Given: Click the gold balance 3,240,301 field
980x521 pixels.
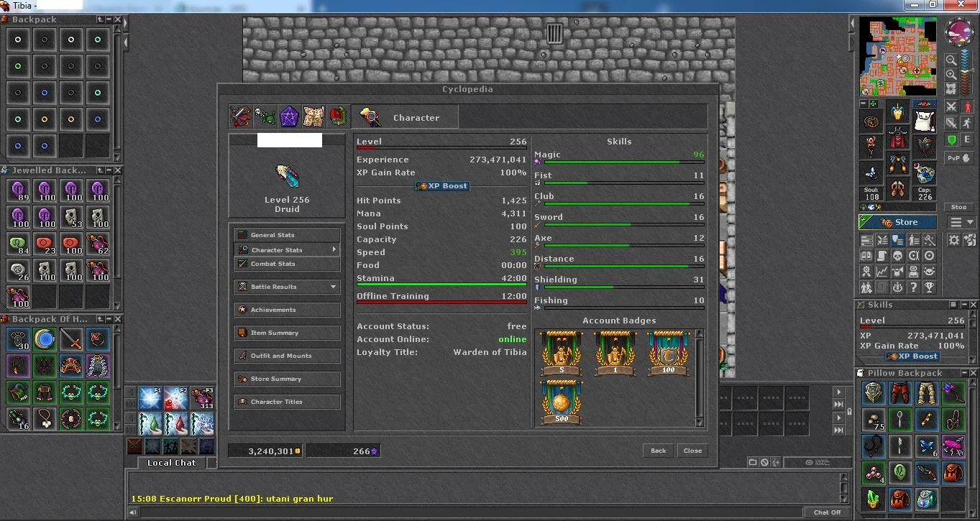Looking at the screenshot, I should point(265,451).
